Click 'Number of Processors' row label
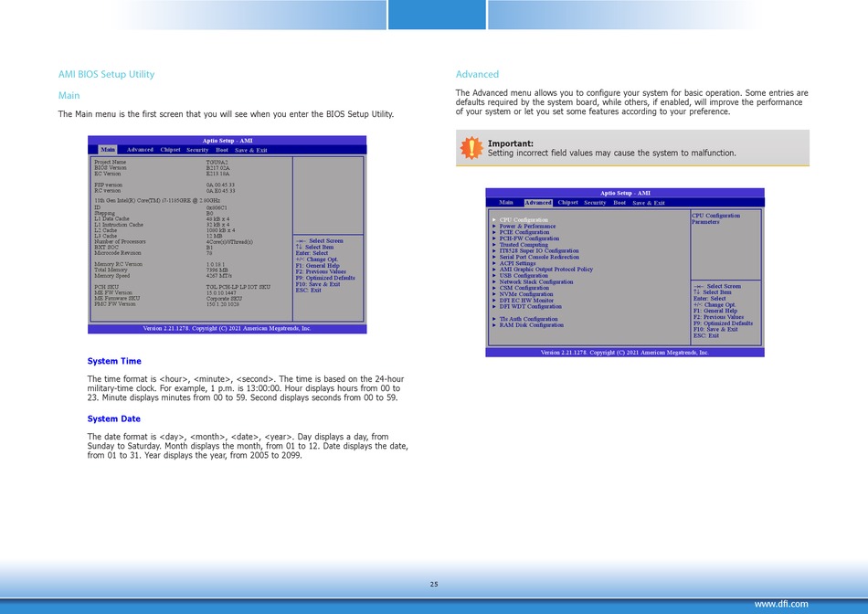The image size is (868, 614). click(120, 241)
